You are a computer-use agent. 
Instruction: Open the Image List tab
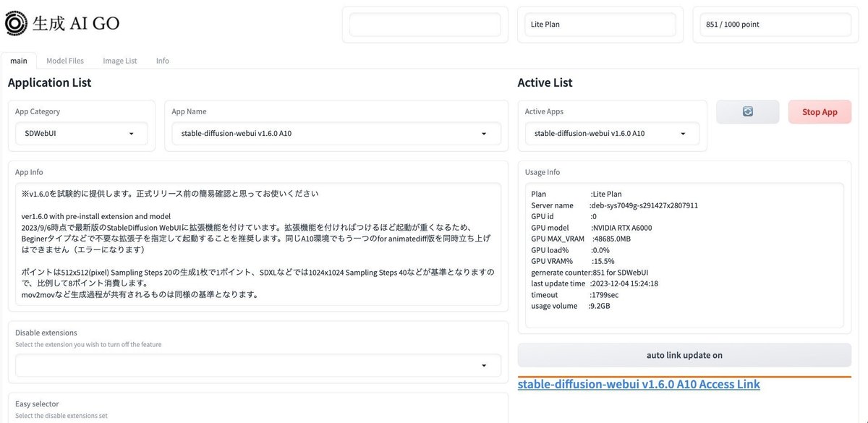coord(119,61)
